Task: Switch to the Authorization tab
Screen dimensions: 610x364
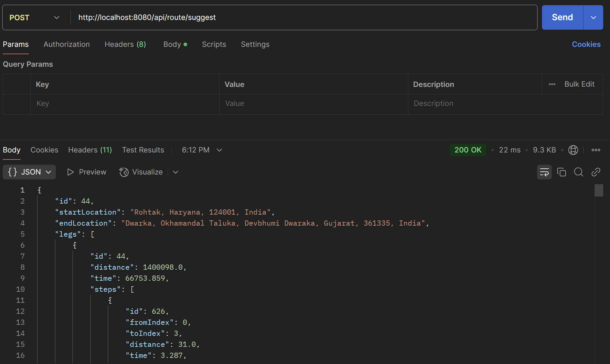Action: click(x=66, y=44)
